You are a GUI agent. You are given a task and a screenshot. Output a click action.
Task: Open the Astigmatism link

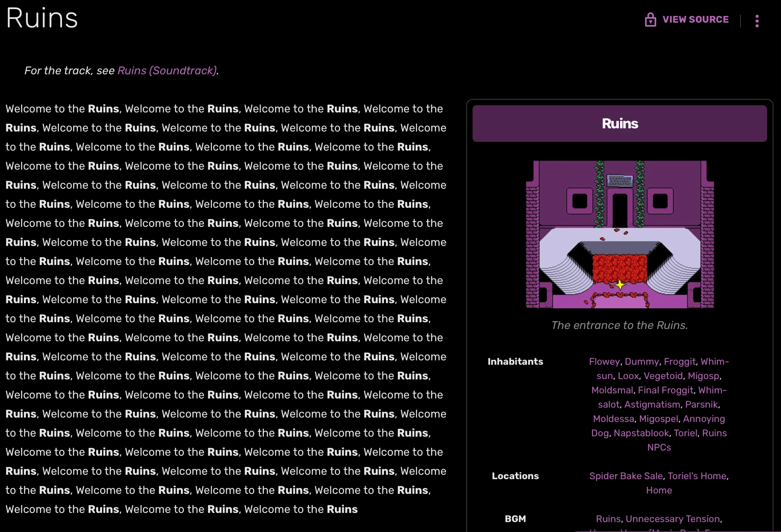[x=652, y=404]
